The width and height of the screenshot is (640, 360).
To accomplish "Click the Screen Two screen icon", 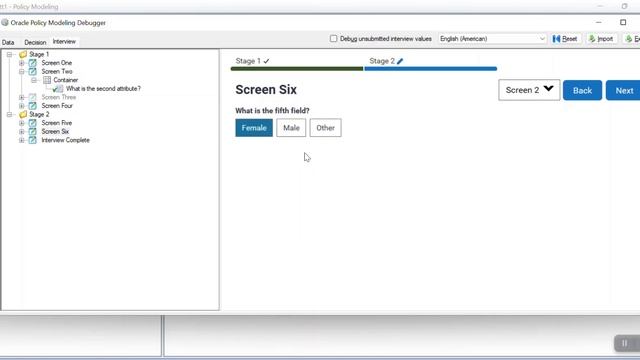I will [32, 71].
